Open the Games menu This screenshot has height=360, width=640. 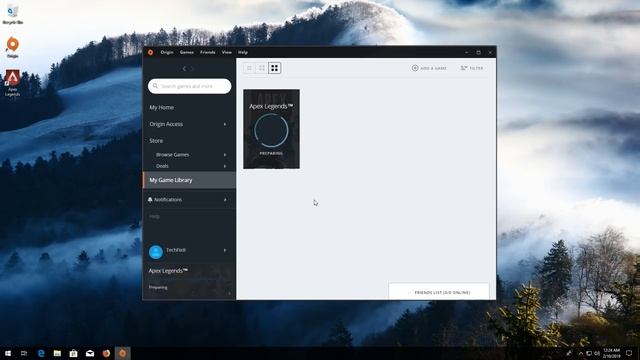click(187, 52)
